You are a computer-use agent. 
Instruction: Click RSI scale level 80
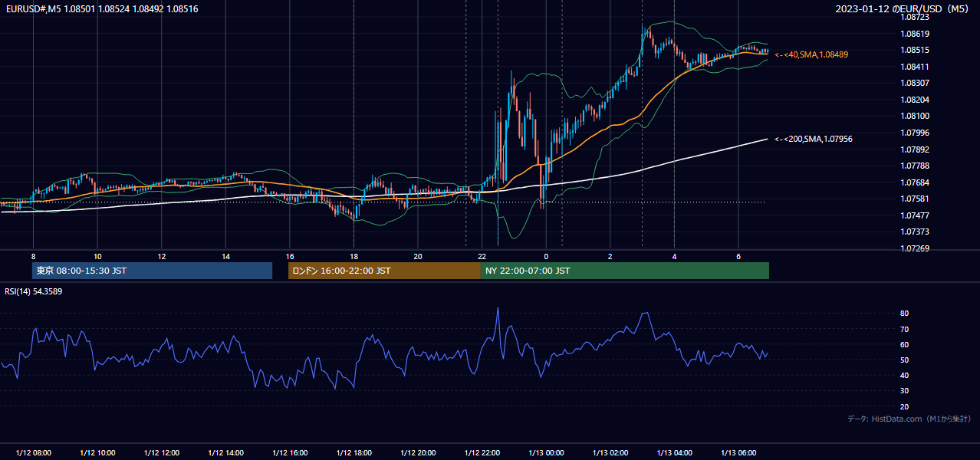pos(905,314)
